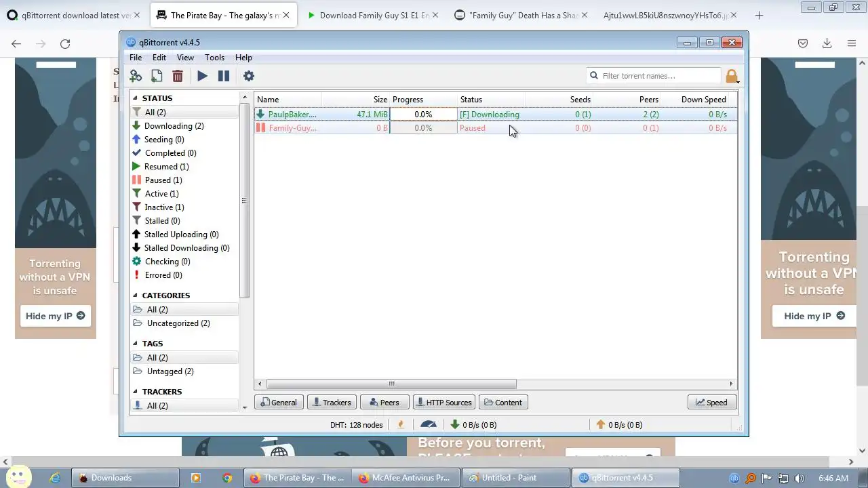Filter by Checking (0) status

pos(167,261)
